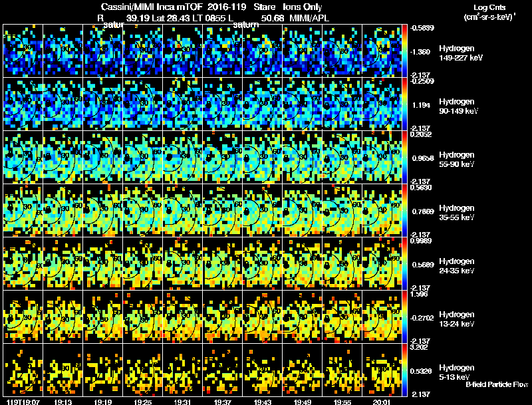Screen dimensions: 532x405
Task: Click the '19:13' time axis label
Action: click(63, 402)
